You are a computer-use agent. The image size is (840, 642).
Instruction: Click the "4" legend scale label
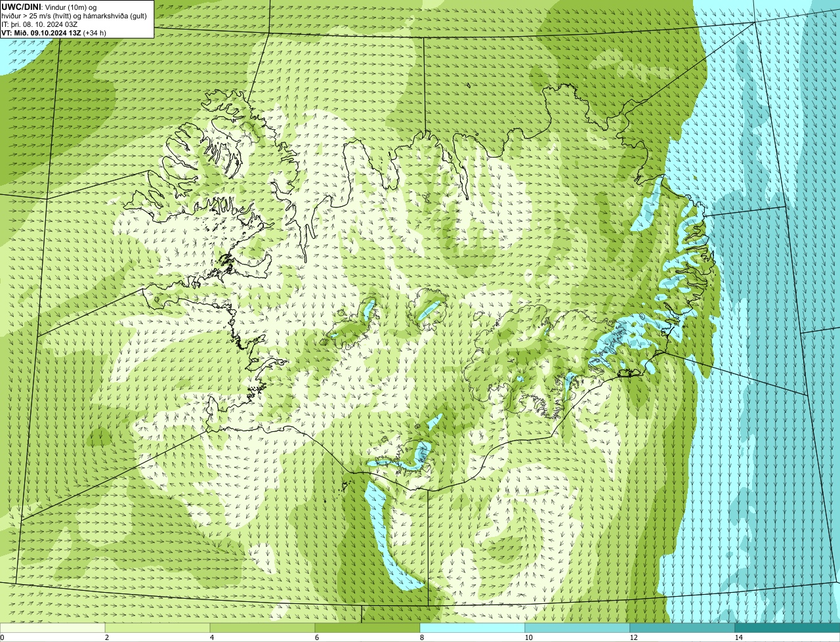point(211,637)
